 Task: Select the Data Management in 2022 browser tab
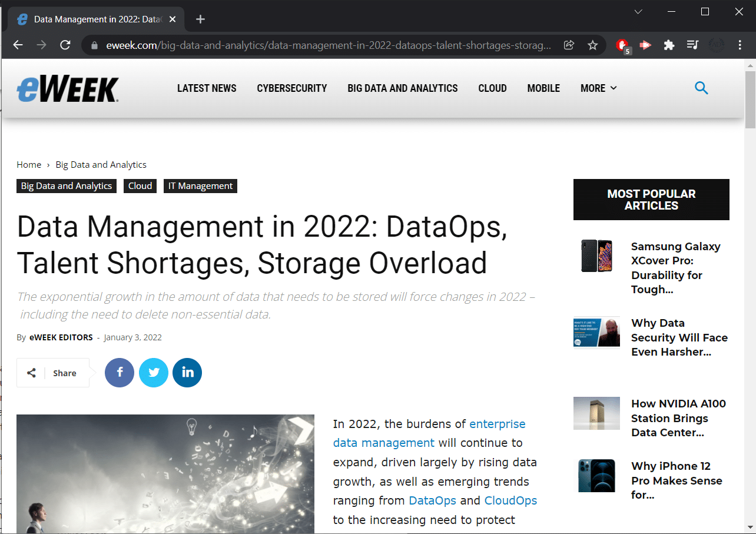click(x=97, y=19)
